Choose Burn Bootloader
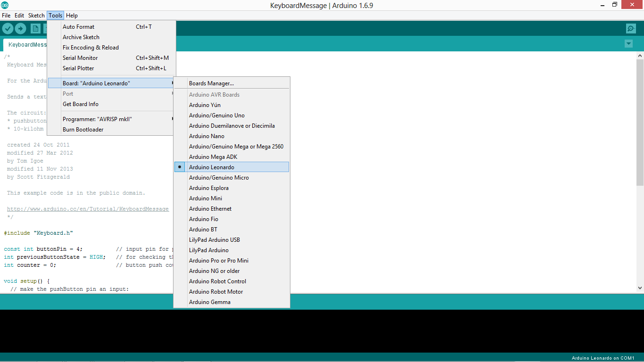Viewport: 644px width, 362px height. coord(111,130)
